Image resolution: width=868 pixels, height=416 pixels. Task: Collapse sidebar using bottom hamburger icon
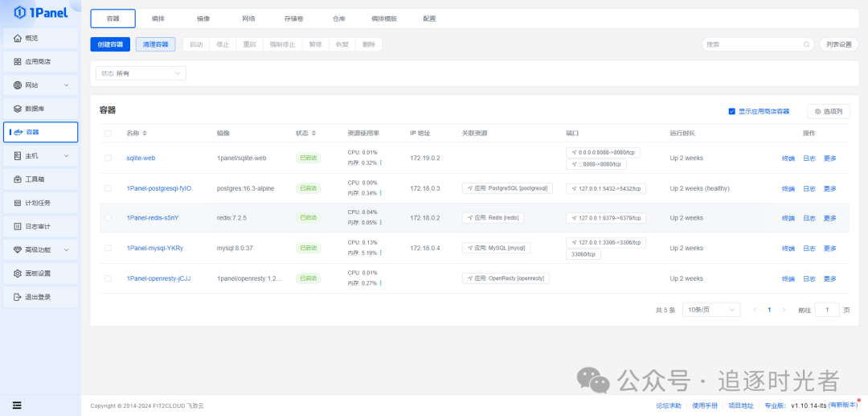tap(17, 405)
